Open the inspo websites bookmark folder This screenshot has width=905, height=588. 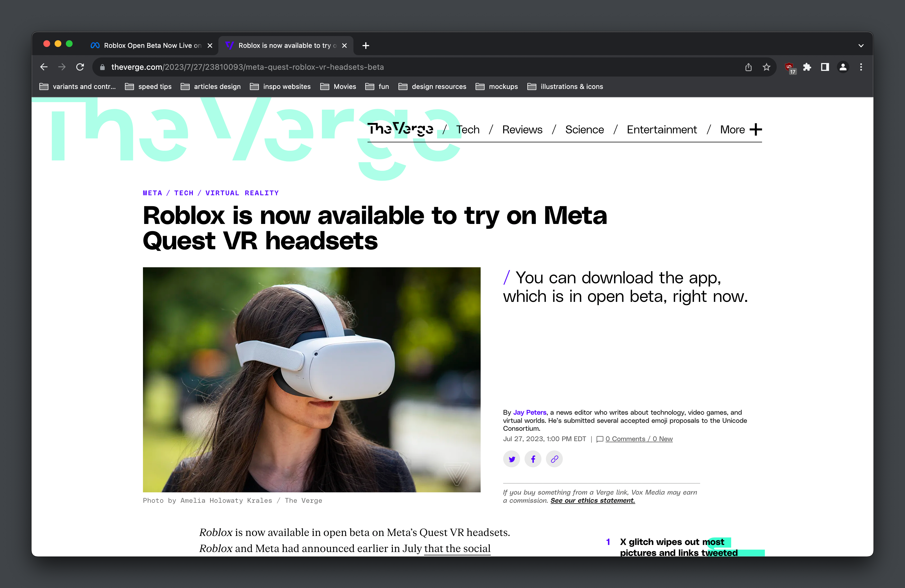pos(280,87)
